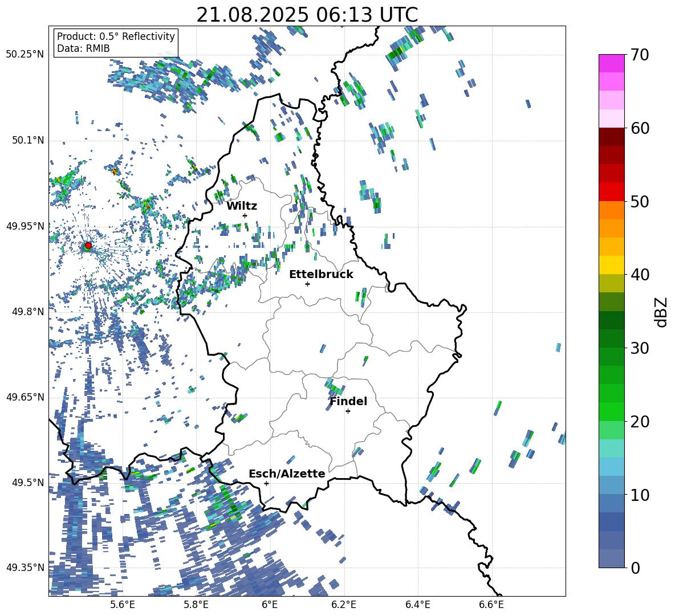Click the 49.8°N latitude label
Screen dimensions: 675x616
coord(27,312)
